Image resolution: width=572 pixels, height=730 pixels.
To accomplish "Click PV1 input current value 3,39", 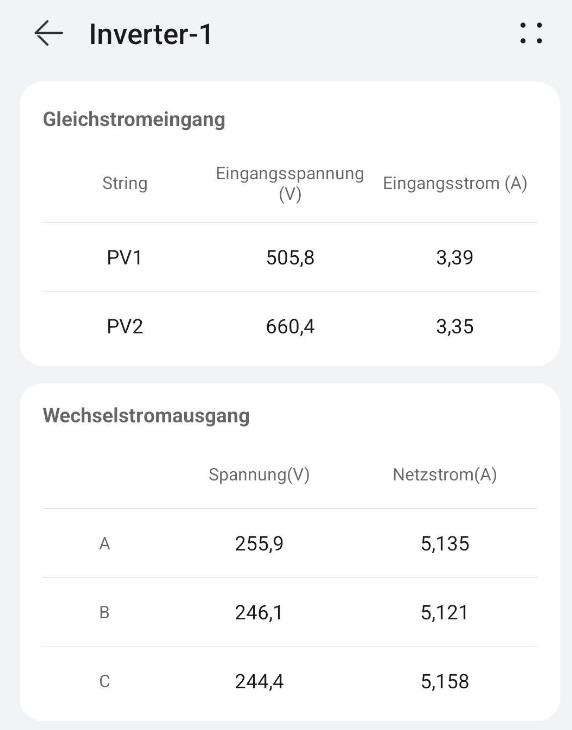I will click(455, 257).
